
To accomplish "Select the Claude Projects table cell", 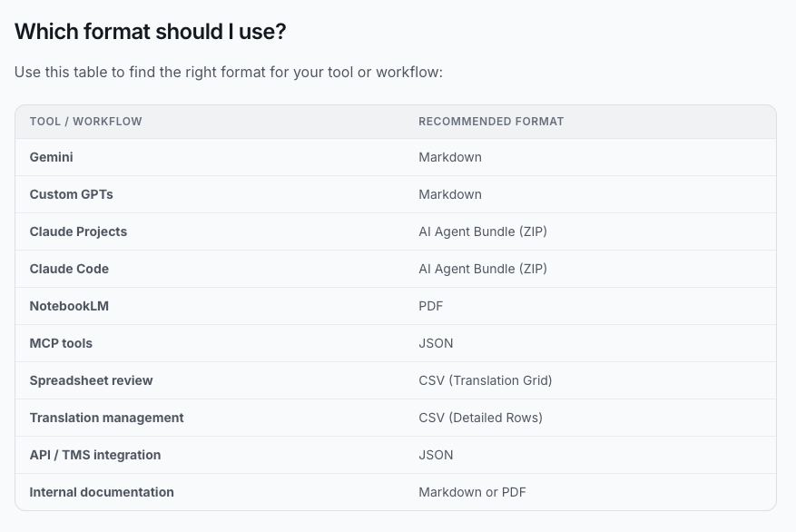I will [79, 232].
